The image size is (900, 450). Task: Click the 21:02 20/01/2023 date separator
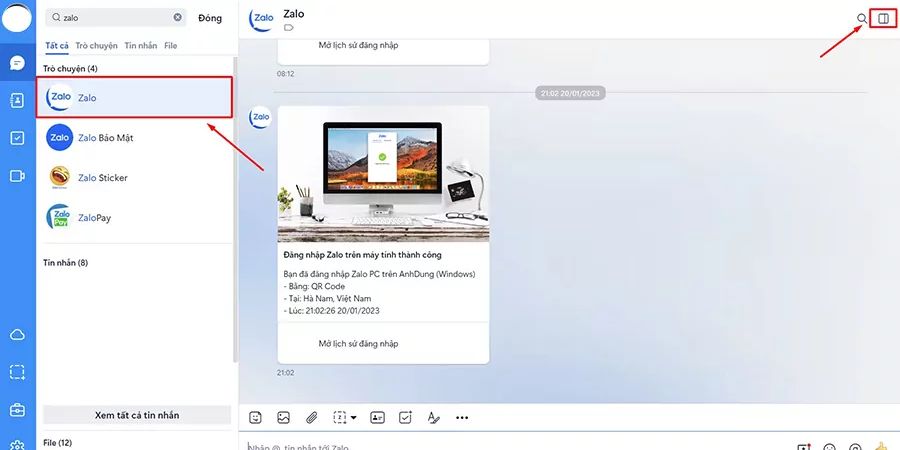coord(571,92)
